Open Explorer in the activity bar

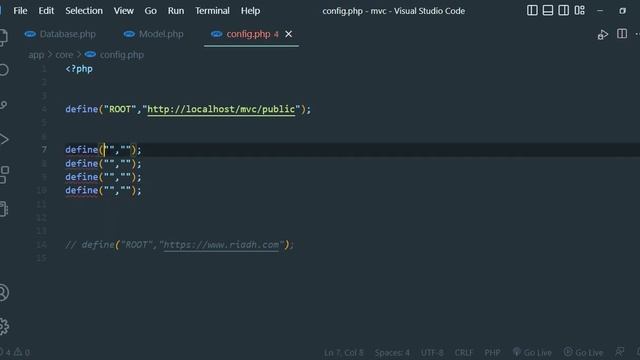[3, 37]
